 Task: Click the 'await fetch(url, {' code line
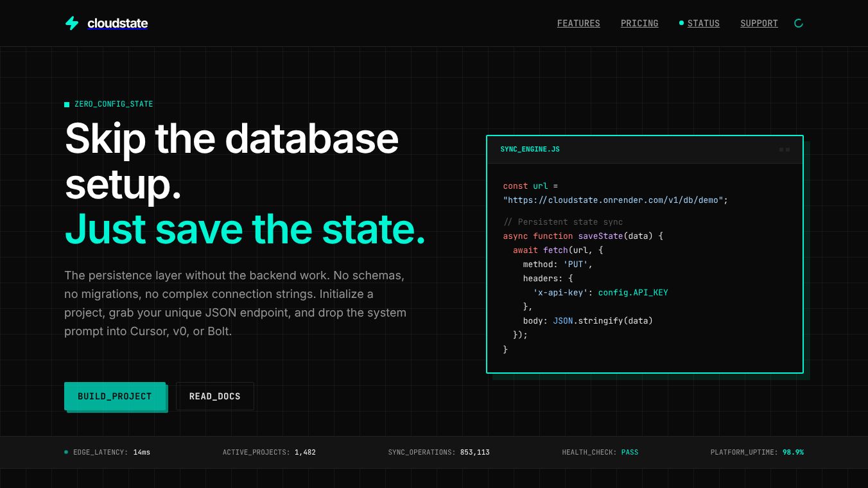click(x=558, y=250)
